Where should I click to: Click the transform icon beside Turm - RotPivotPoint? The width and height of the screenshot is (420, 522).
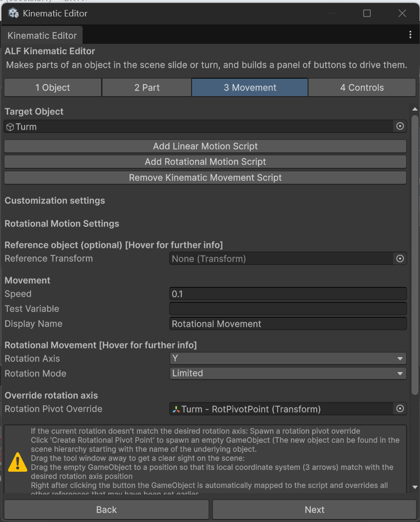tap(176, 409)
